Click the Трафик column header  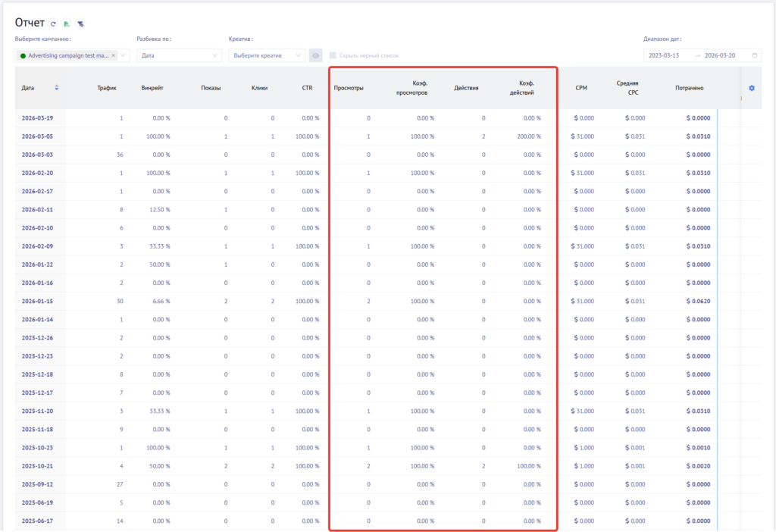[x=107, y=88]
